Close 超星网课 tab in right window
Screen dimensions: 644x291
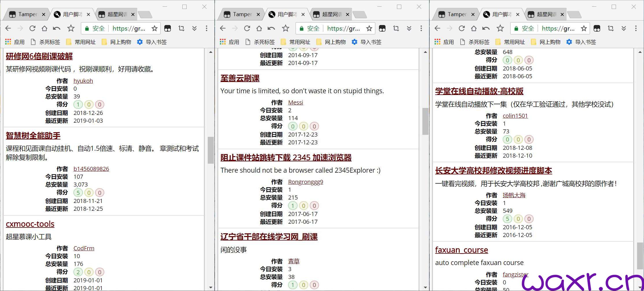562,14
